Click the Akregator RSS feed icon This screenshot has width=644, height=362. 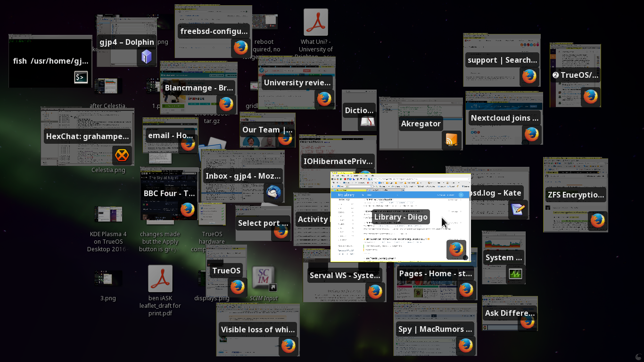(452, 140)
